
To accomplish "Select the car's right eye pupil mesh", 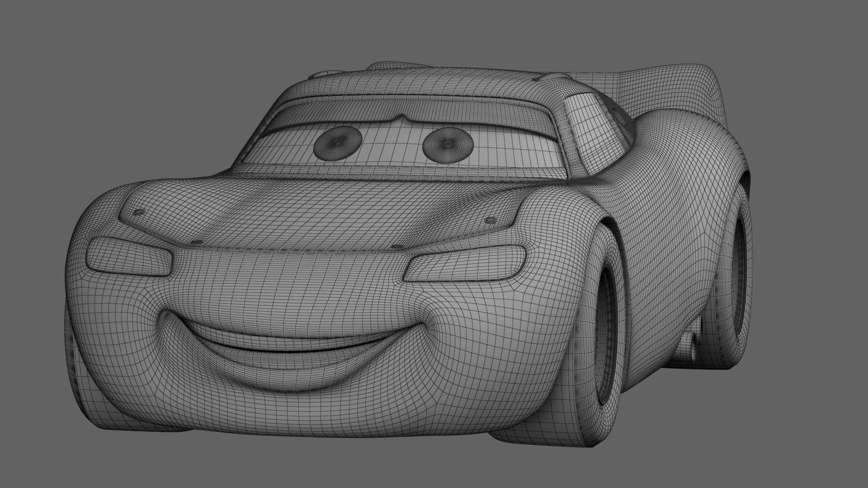I will [448, 145].
